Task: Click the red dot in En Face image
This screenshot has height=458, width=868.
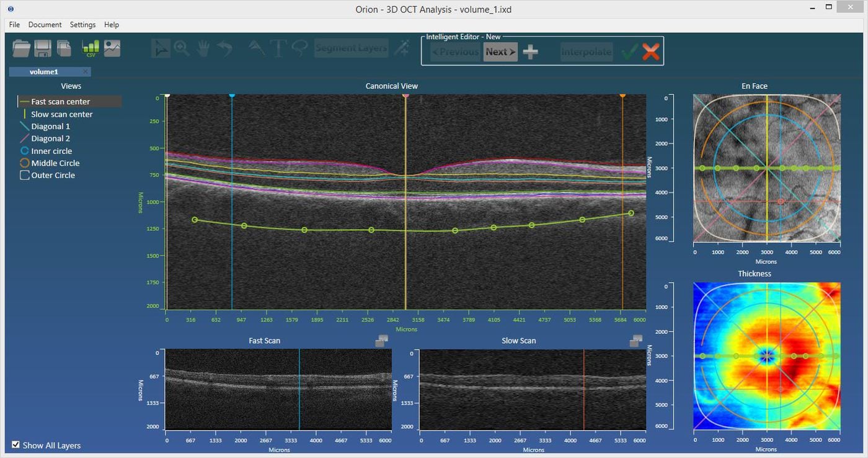Action: point(781,201)
